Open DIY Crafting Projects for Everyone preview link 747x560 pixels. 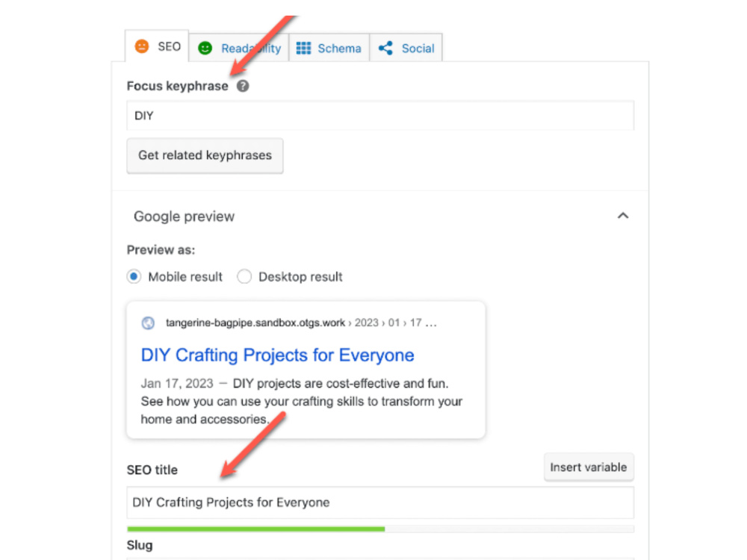click(277, 355)
